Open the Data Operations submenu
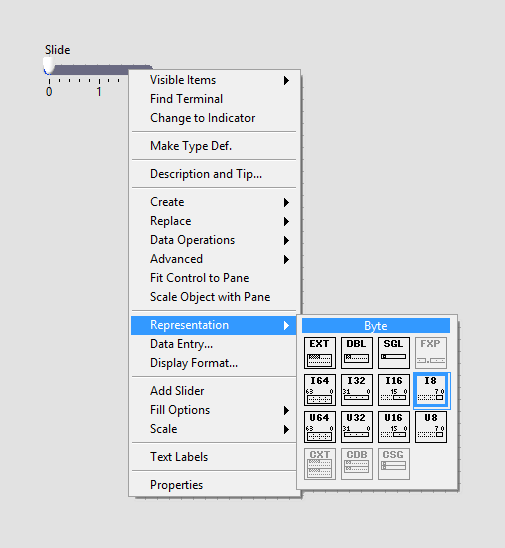The height and width of the screenshot is (548, 505). click(214, 240)
